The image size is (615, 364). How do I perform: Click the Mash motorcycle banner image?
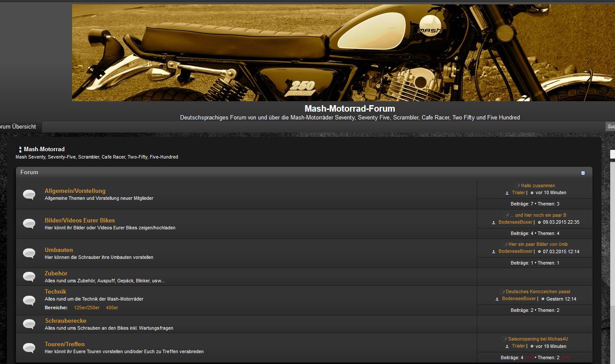pos(343,53)
